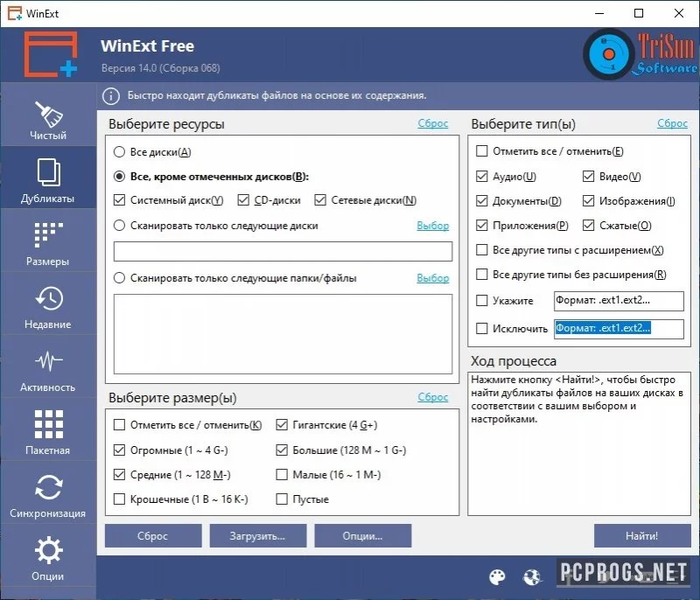Select Сканировать только следующие папки/файлы radio
This screenshot has height=600, width=700.
pyautogui.click(x=119, y=278)
